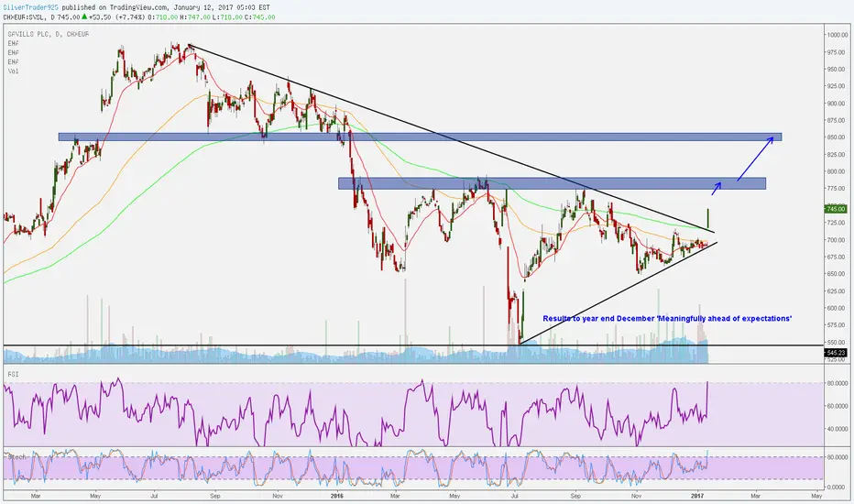Click the black 545.23 price line tag

point(836,353)
